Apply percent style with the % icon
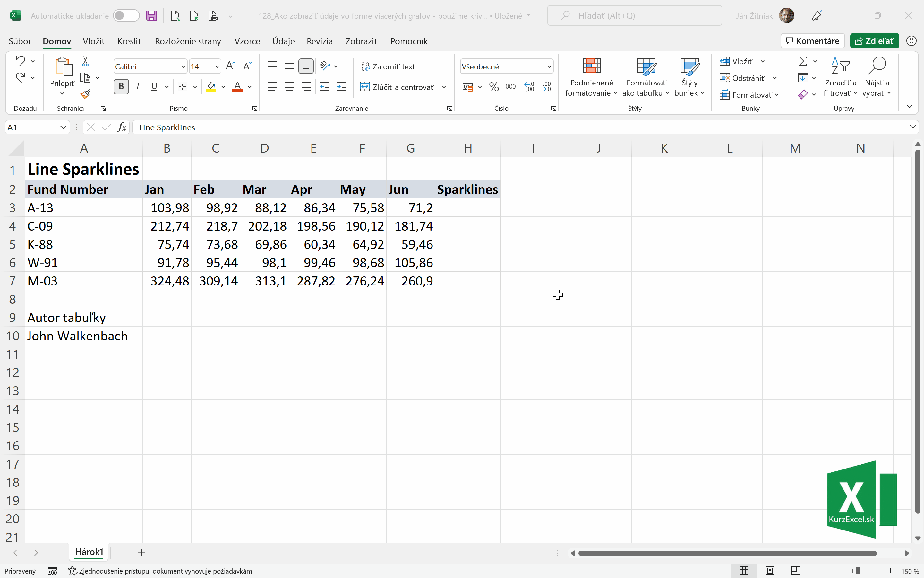This screenshot has height=578, width=924. coord(494,87)
